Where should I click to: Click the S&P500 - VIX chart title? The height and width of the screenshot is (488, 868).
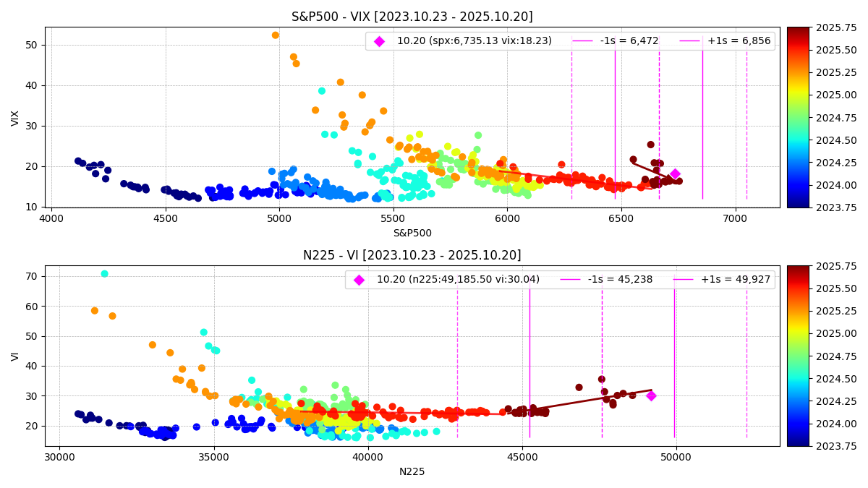click(412, 17)
